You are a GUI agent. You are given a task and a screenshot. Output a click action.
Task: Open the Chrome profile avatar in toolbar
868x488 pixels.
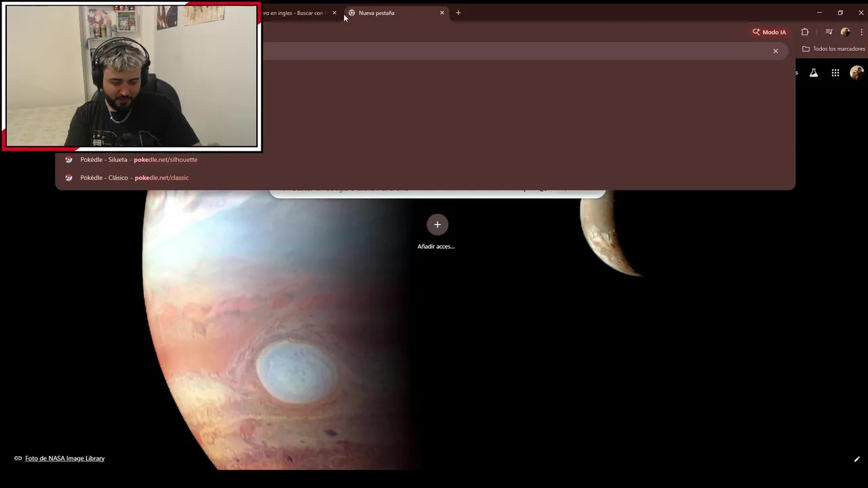(845, 32)
